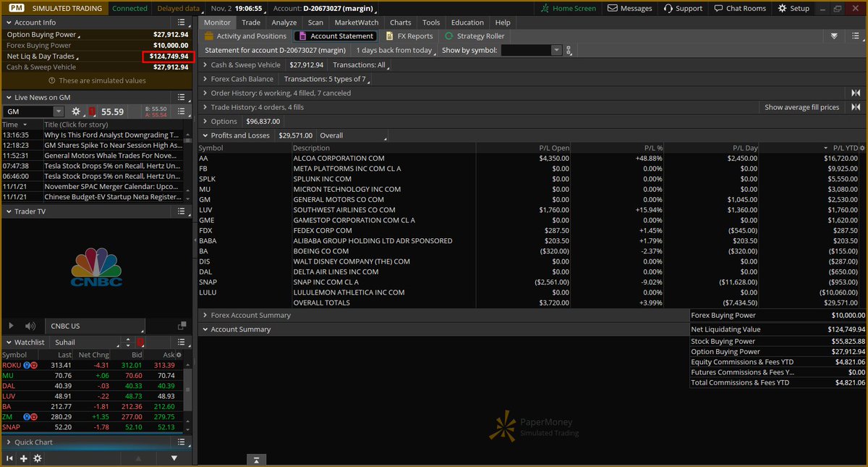Open the Home Screen
Screen dimensions: 868x467
coord(569,9)
